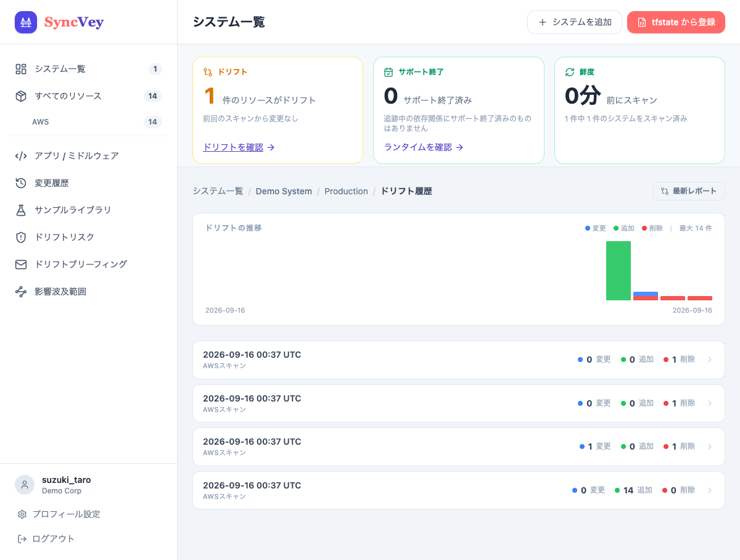The width and height of the screenshot is (740, 560).
Task: Open サンプルライブラリ from the sidebar
Action: pos(89,210)
